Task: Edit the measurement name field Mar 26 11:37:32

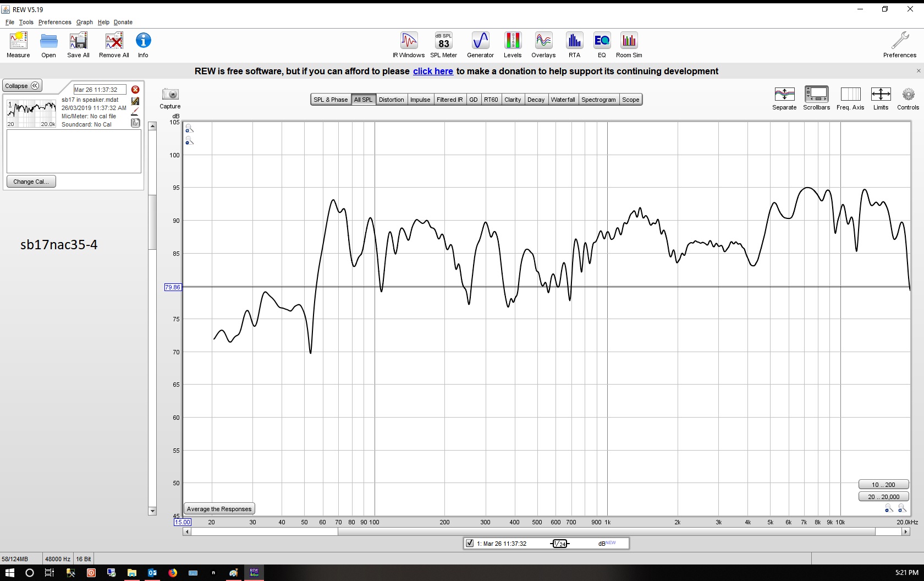Action: click(100, 90)
